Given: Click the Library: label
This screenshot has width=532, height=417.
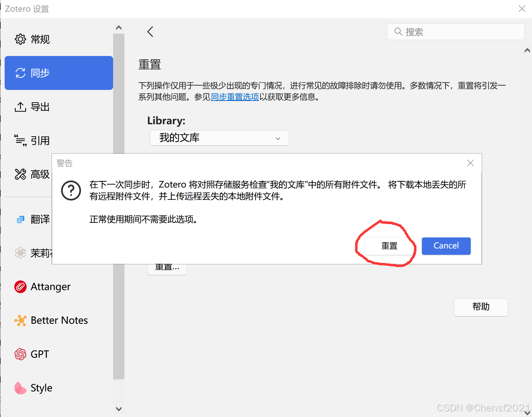Looking at the screenshot, I should pyautogui.click(x=166, y=121).
